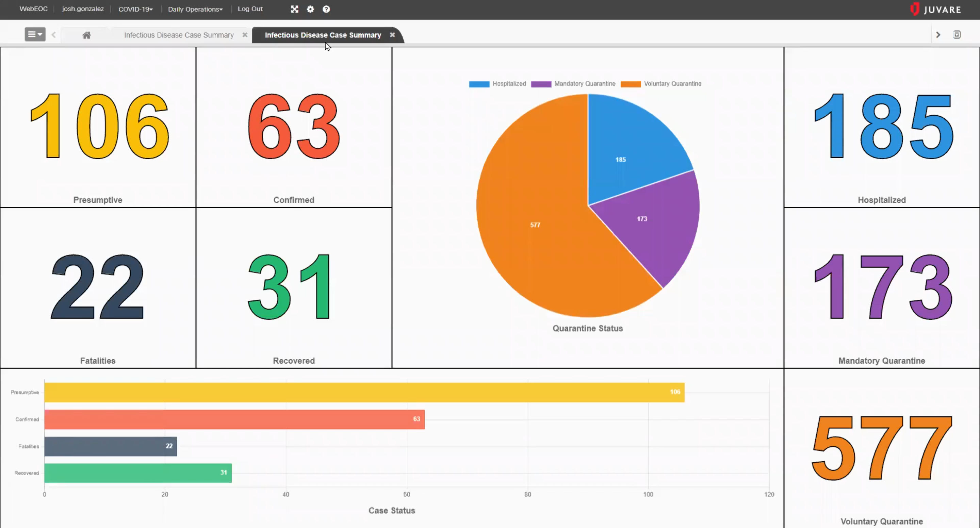Image resolution: width=980 pixels, height=528 pixels.
Task: Expand the COVID-19 dropdown menu
Action: pyautogui.click(x=135, y=9)
